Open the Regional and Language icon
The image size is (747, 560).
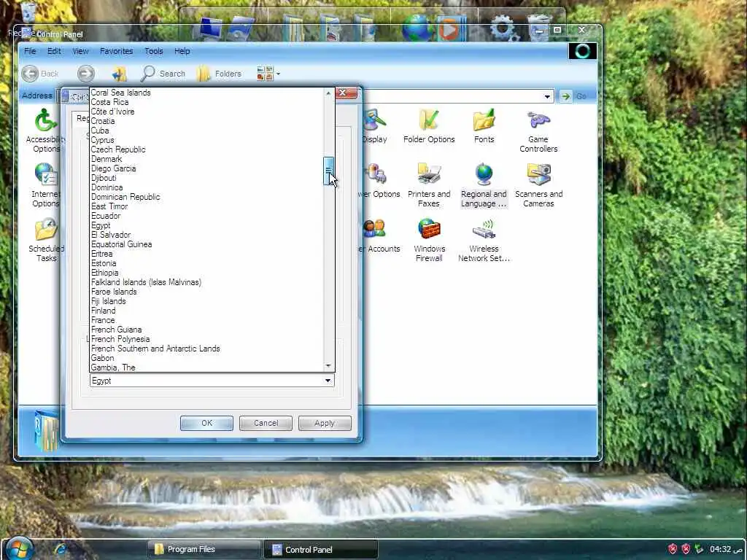484,184
